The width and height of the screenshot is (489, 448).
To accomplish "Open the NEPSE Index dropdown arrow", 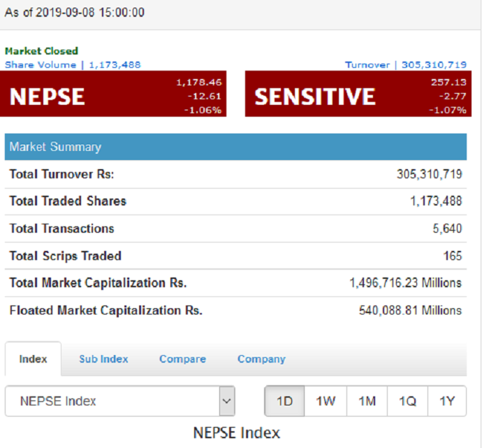I will 227,401.
